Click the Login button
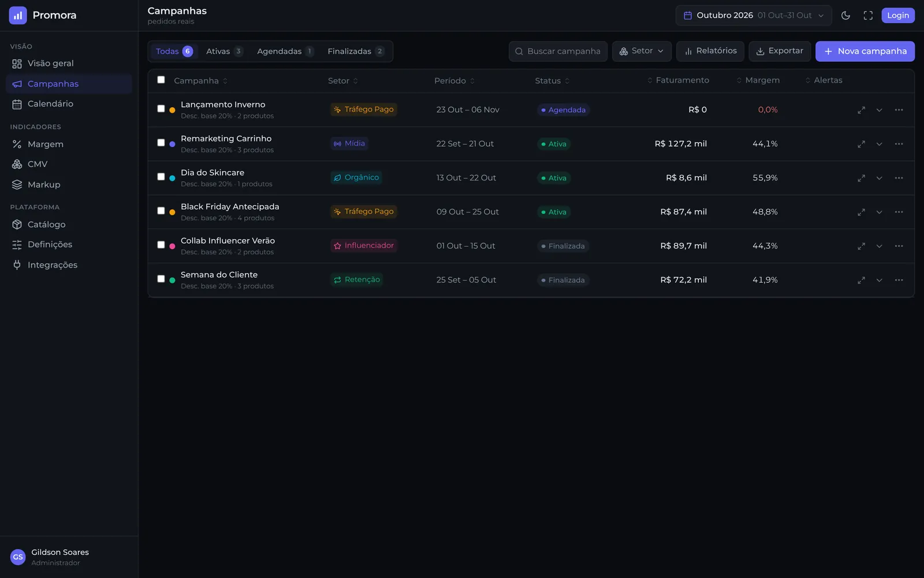 click(x=898, y=16)
